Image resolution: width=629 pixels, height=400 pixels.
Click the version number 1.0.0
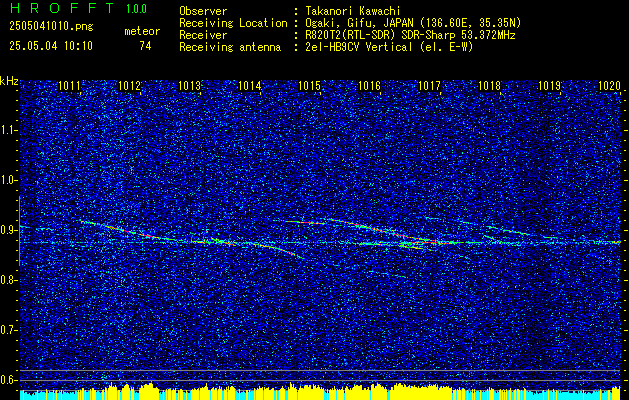(136, 9)
